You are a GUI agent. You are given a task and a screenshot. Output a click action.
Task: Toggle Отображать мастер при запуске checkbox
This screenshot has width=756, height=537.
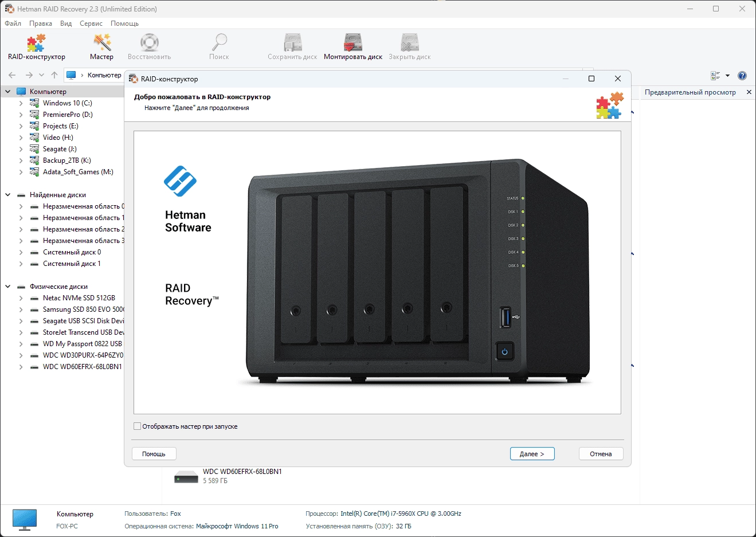tap(137, 426)
